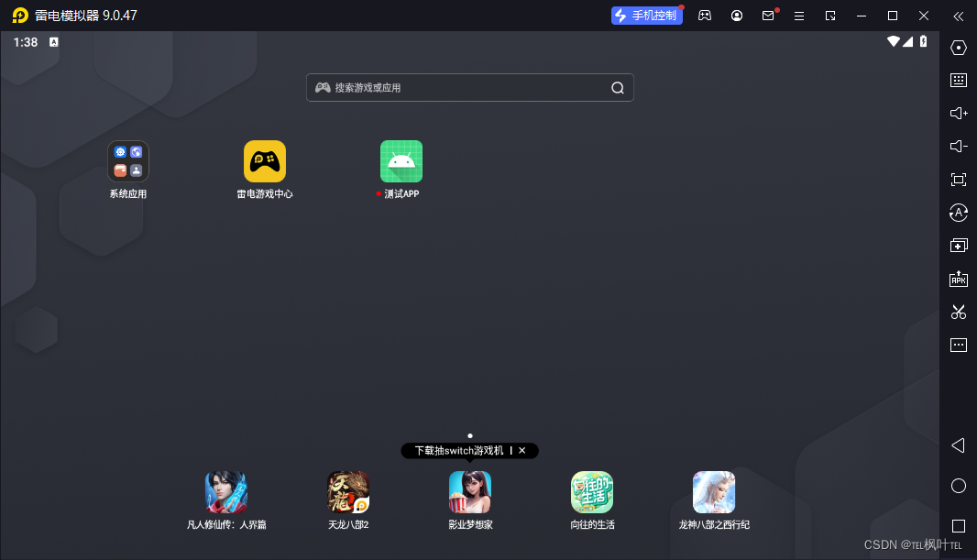Click the 手机控制 button
Screen dimensions: 977x560
pos(647,16)
